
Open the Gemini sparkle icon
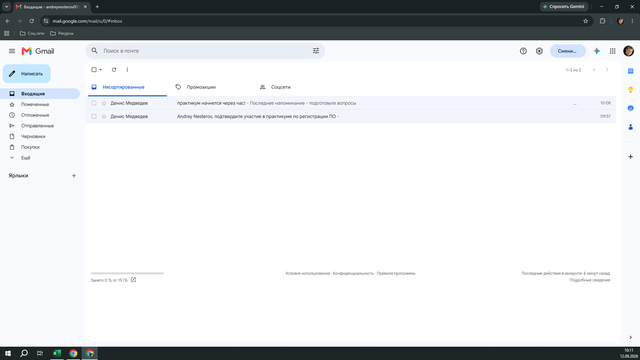[x=596, y=51]
